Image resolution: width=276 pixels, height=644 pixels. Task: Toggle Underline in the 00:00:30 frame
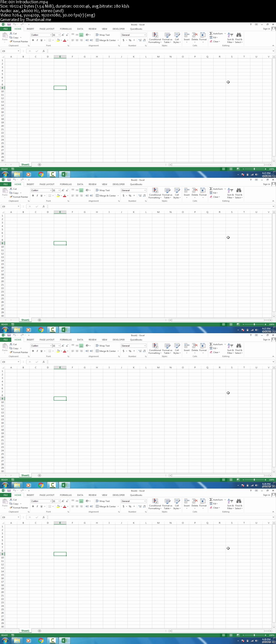(41, 351)
